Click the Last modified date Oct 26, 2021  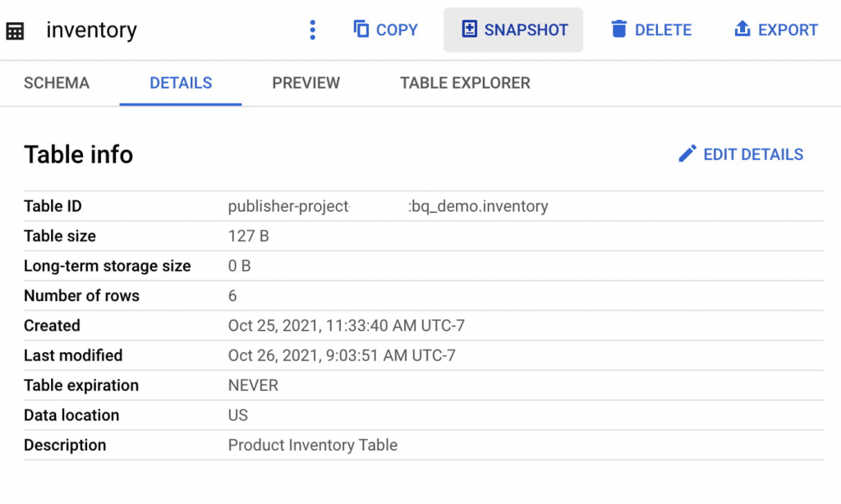(x=342, y=355)
